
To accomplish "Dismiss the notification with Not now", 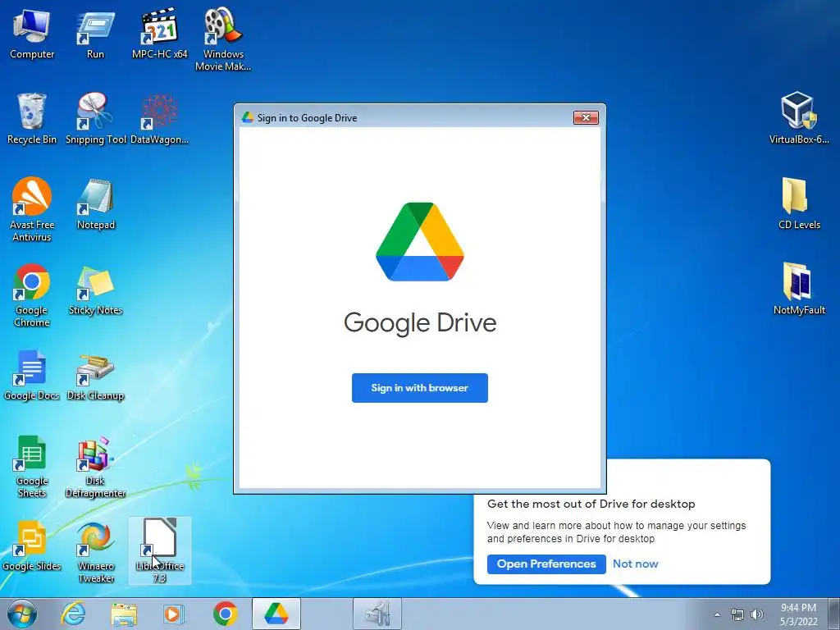I will tap(636, 564).
